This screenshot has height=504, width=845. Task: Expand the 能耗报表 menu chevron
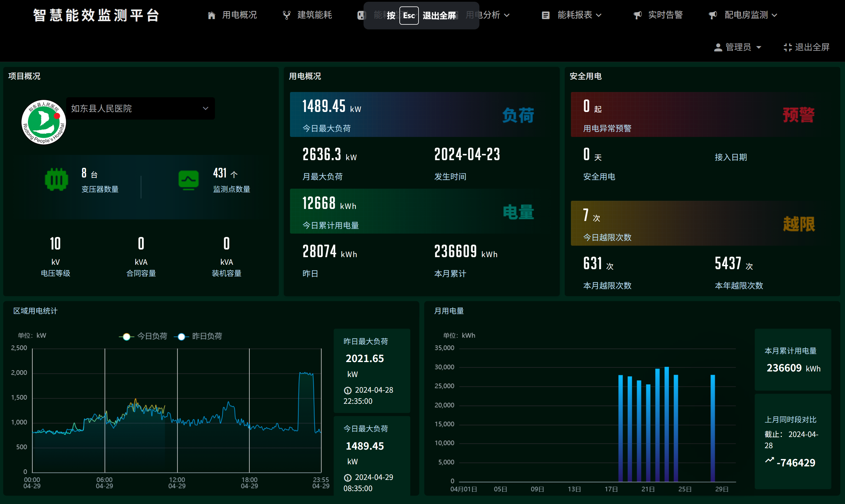(x=599, y=15)
